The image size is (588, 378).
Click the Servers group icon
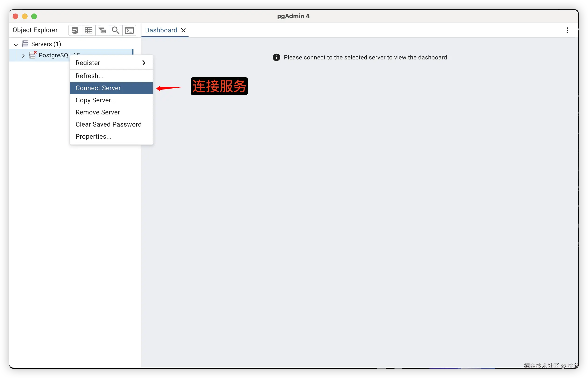point(25,44)
